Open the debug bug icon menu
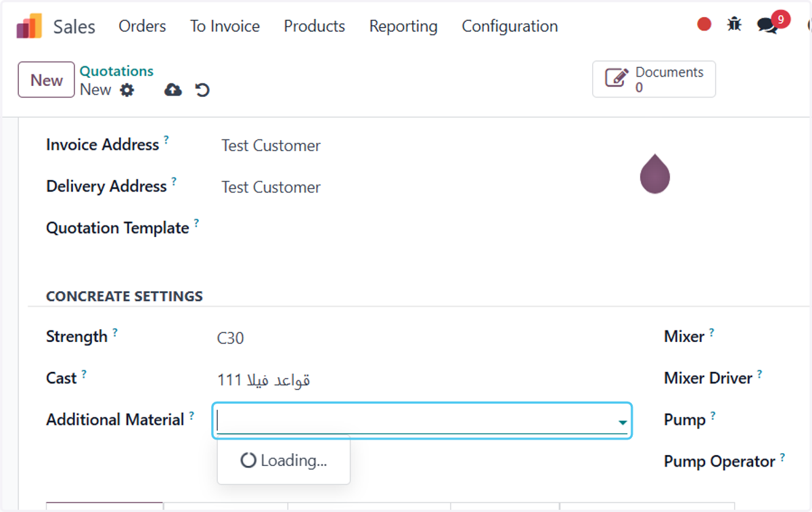This screenshot has width=812, height=512. pos(734,24)
